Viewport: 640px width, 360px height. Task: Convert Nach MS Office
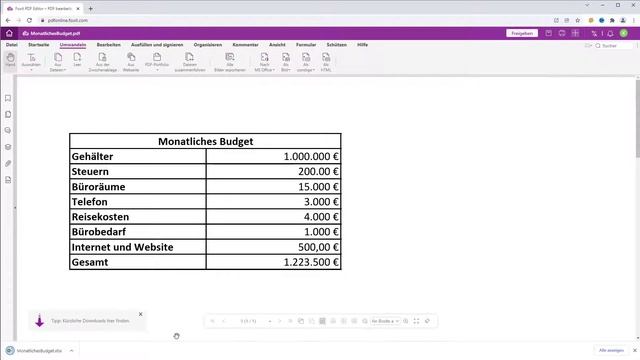[x=264, y=62]
